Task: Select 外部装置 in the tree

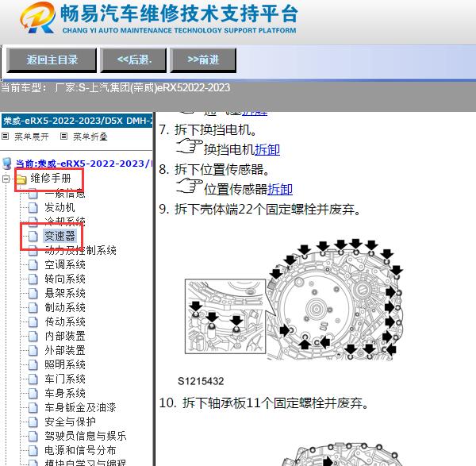Action: (x=65, y=350)
